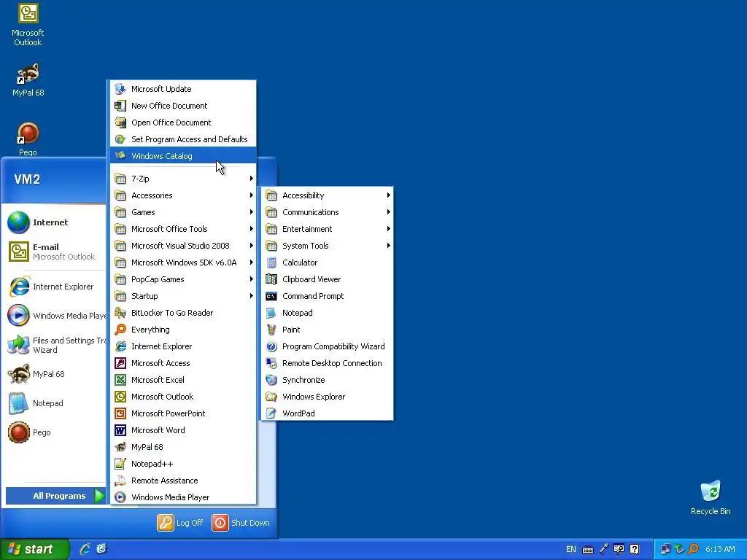This screenshot has width=747, height=560.
Task: Click the Shut Down button
Action: click(x=241, y=522)
